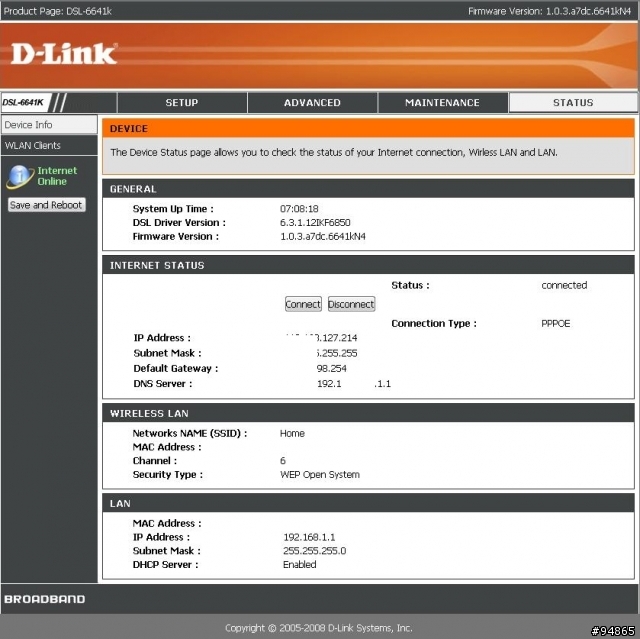The image size is (640, 639).
Task: Click the Internet Online status text
Action: [x=57, y=176]
